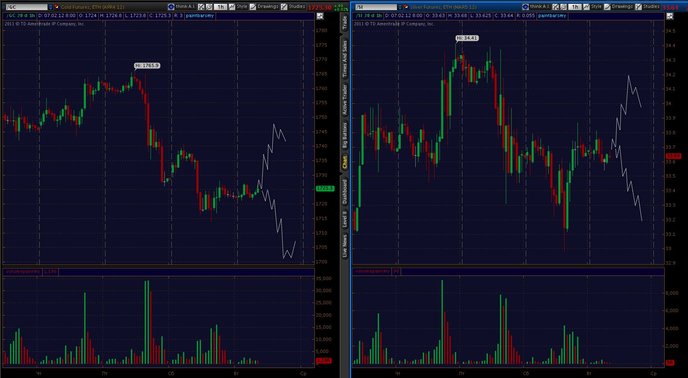This screenshot has height=378, width=688.
Task: Change 1h timeframe on silver chart
Action: (575, 7)
